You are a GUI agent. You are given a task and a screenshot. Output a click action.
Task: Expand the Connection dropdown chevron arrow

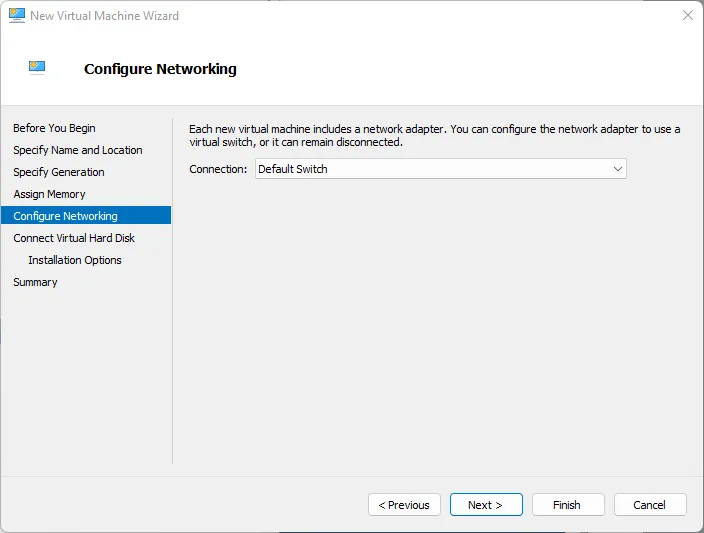[617, 169]
